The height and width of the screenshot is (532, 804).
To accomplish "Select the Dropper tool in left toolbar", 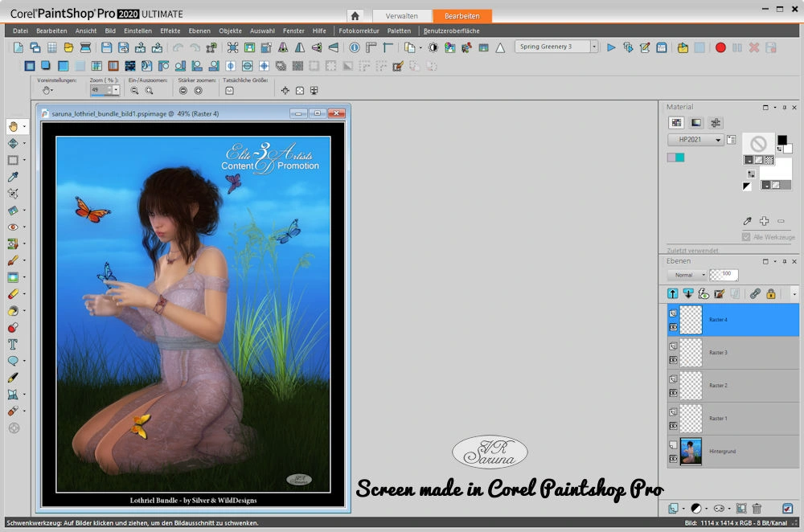I will (13, 177).
